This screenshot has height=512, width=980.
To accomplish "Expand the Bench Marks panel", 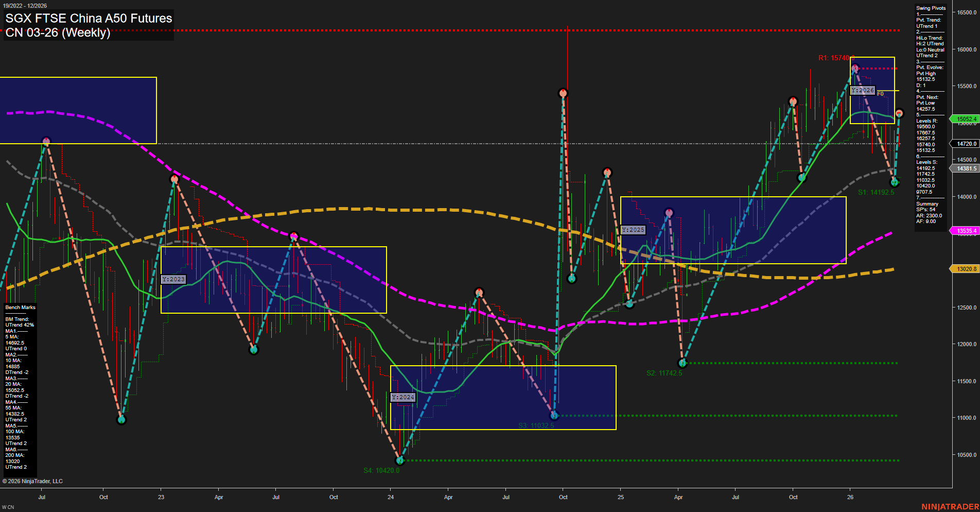I will click(20, 307).
